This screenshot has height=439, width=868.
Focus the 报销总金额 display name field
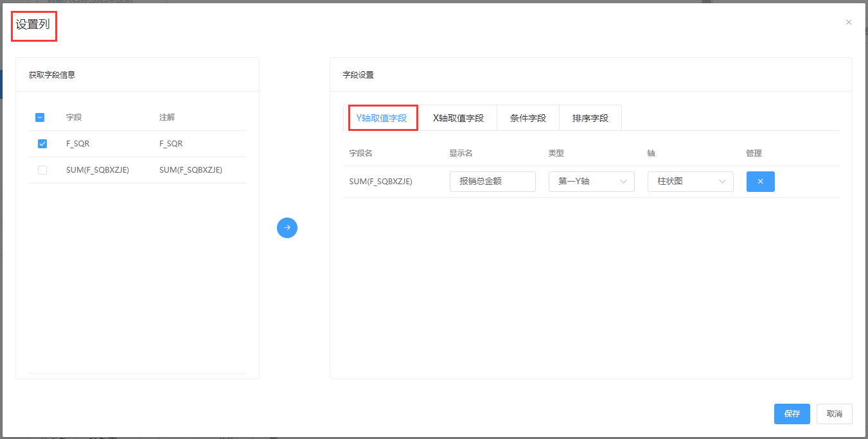click(x=492, y=182)
